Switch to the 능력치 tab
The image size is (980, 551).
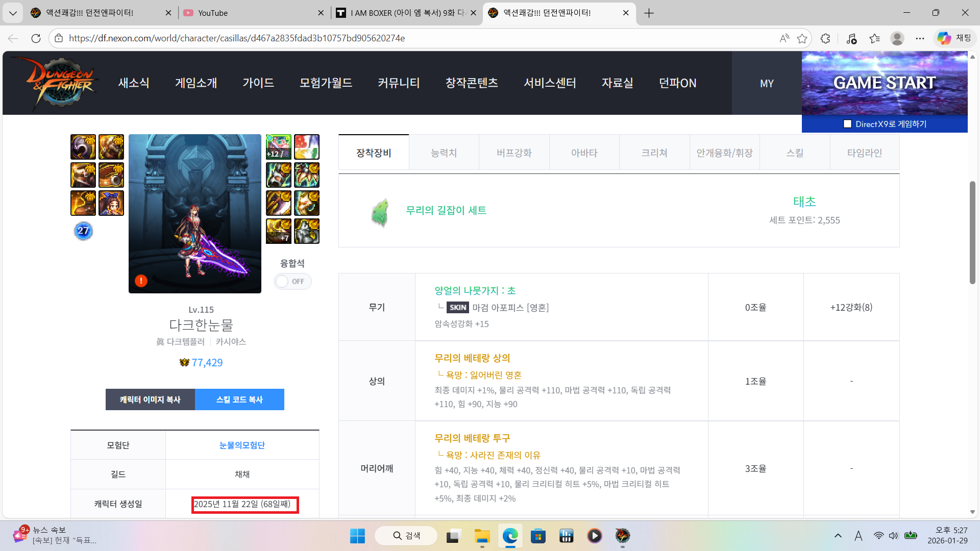pos(444,153)
